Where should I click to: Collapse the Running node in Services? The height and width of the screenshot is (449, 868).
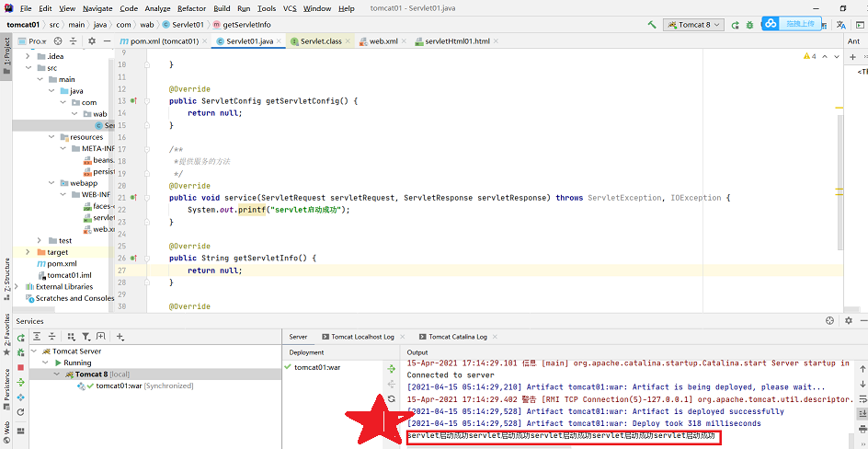(x=47, y=363)
